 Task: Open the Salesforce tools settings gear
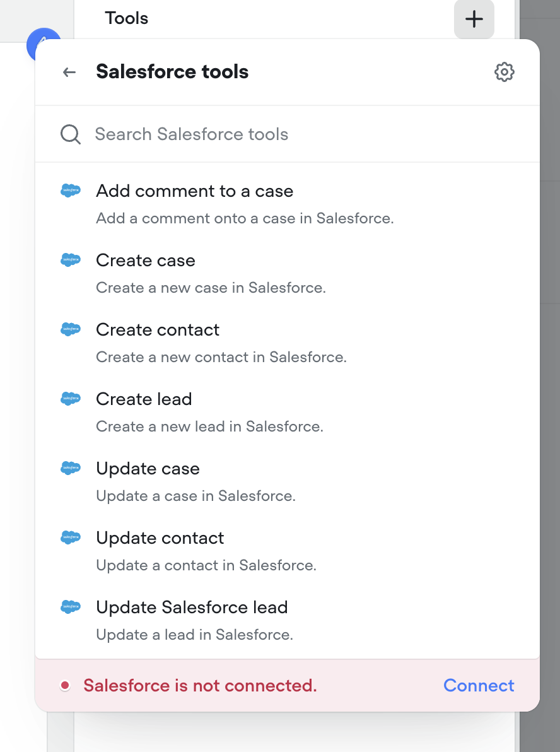click(x=504, y=72)
